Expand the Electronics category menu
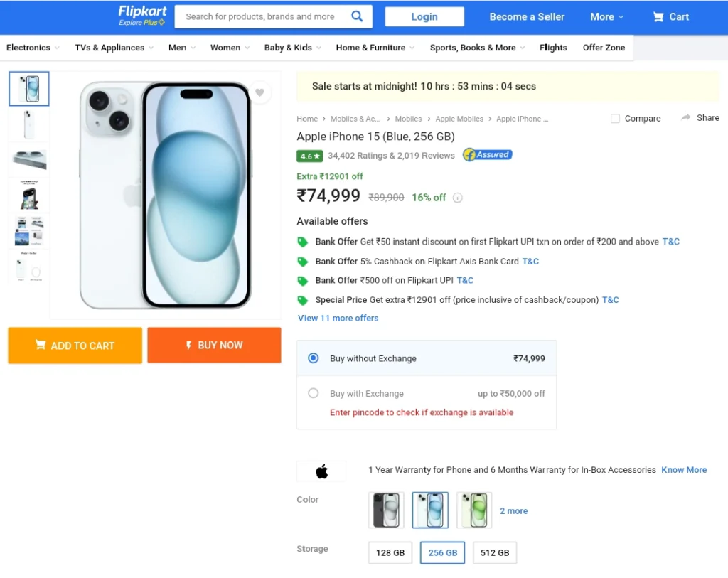 coord(33,48)
